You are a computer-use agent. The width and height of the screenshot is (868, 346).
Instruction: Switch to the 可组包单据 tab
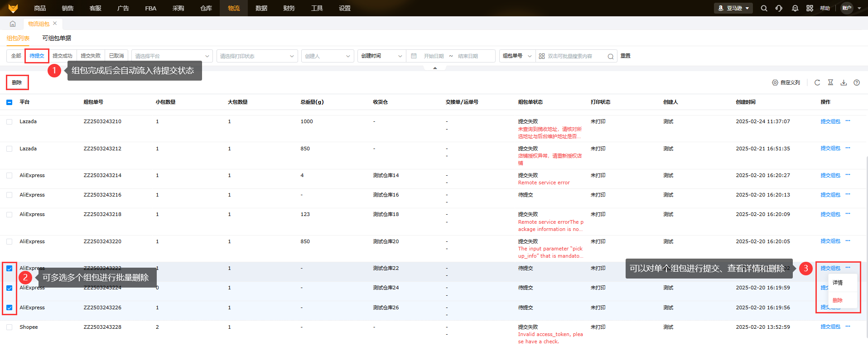coord(57,38)
